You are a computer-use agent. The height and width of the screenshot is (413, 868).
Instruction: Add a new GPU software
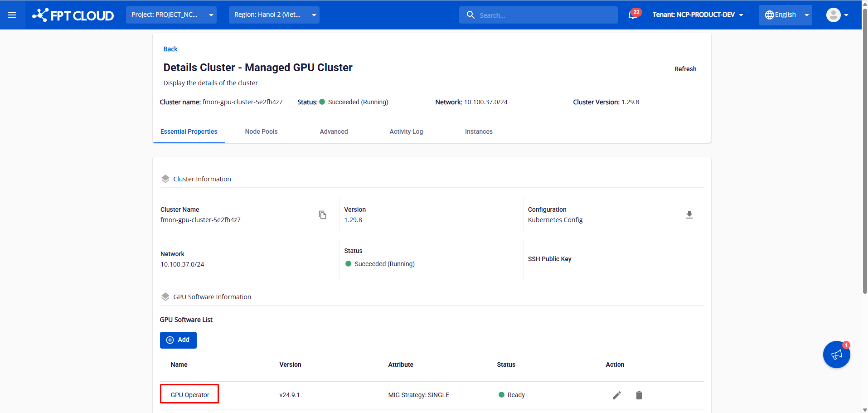tap(178, 340)
